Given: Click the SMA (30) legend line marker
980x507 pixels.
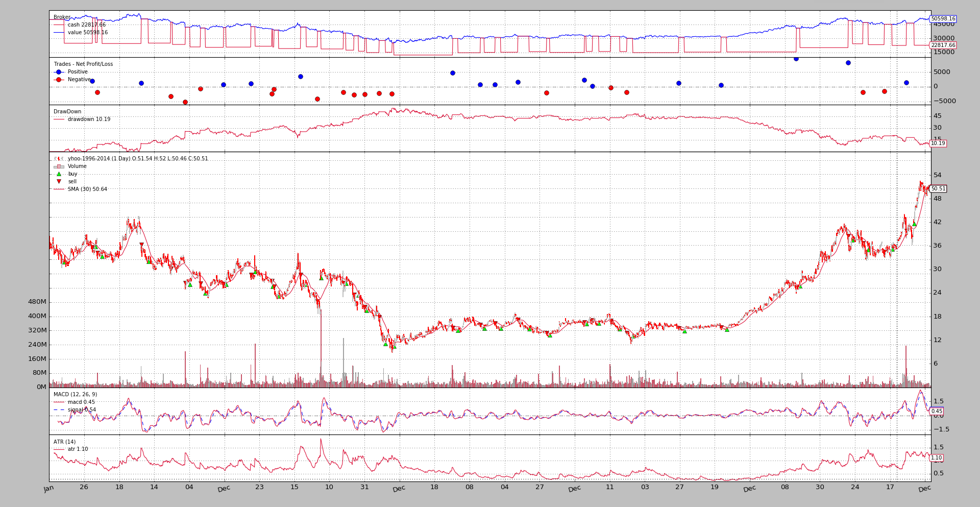Looking at the screenshot, I should tap(59, 189).
